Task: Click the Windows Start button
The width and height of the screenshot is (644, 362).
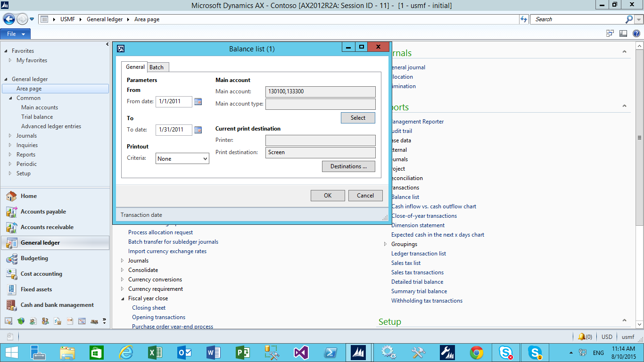Action: [x=12, y=352]
